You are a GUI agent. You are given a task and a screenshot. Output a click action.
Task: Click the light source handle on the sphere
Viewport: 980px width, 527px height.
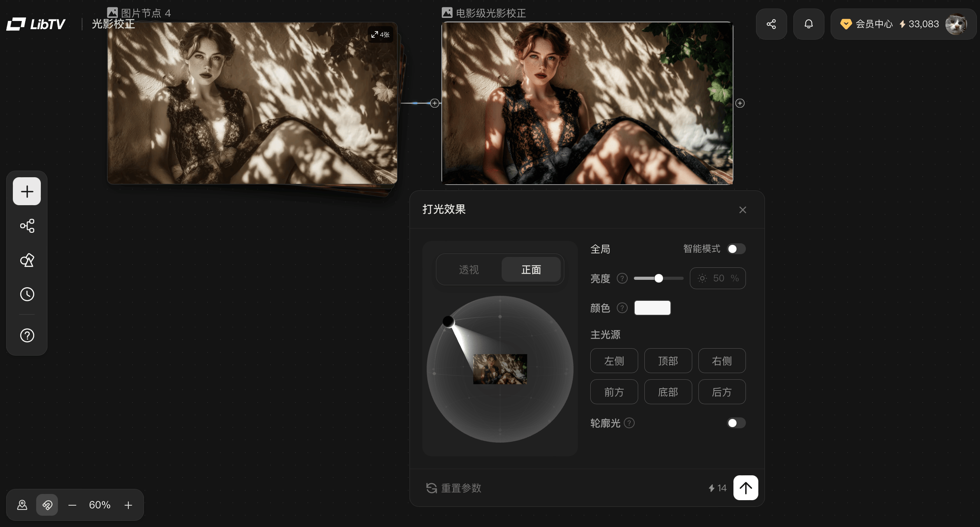tap(448, 321)
